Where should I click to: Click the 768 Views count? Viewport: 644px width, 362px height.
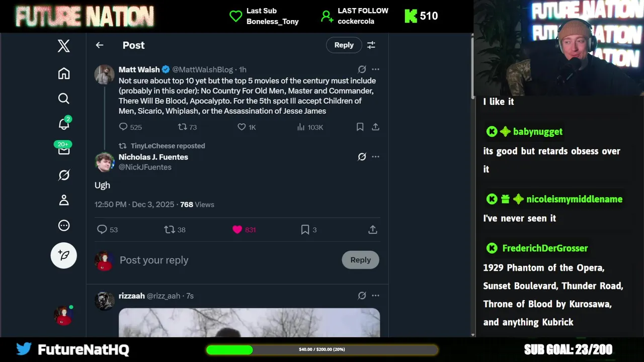coord(197,205)
